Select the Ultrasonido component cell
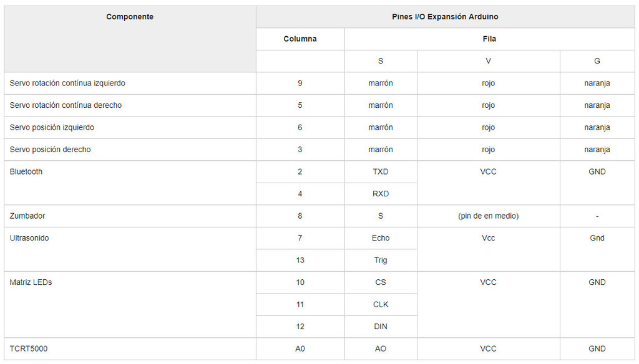The width and height of the screenshot is (639, 364). point(29,238)
